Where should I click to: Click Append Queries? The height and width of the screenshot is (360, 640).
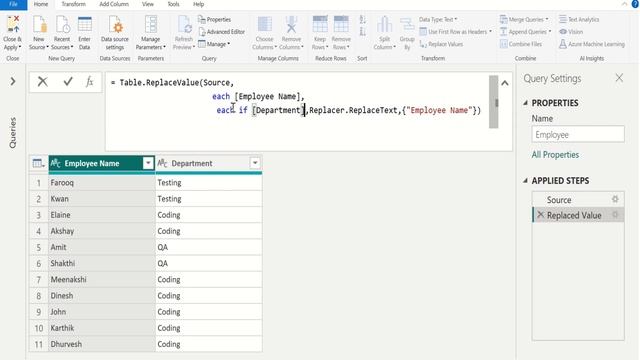tap(525, 31)
